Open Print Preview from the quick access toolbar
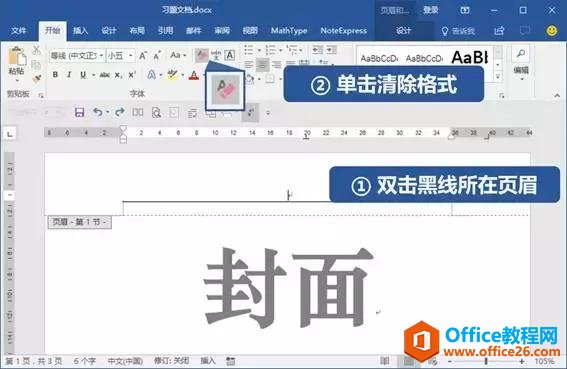 (x=156, y=113)
